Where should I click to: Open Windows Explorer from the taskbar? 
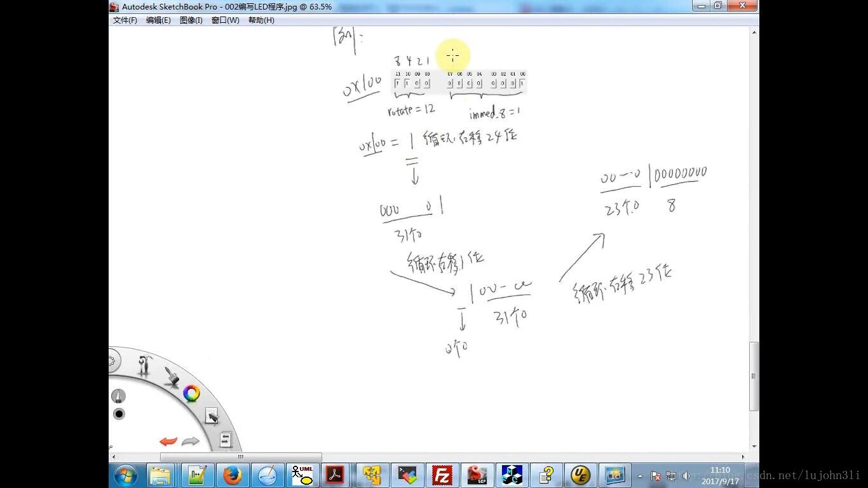coord(161,475)
